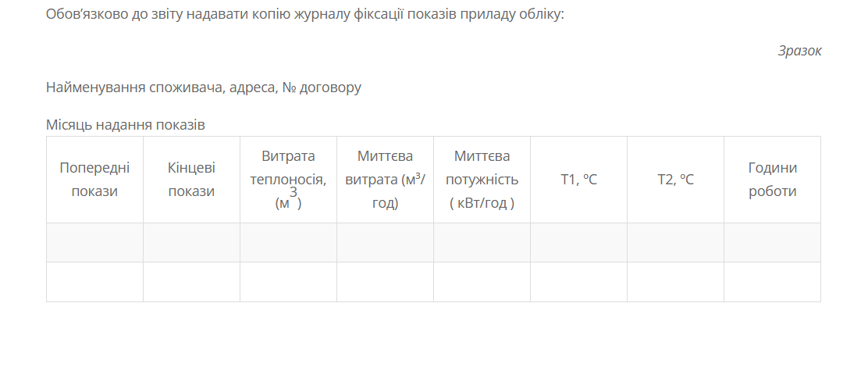Click the "Т1, °C" column header
The height and width of the screenshot is (371, 868).
tap(578, 180)
